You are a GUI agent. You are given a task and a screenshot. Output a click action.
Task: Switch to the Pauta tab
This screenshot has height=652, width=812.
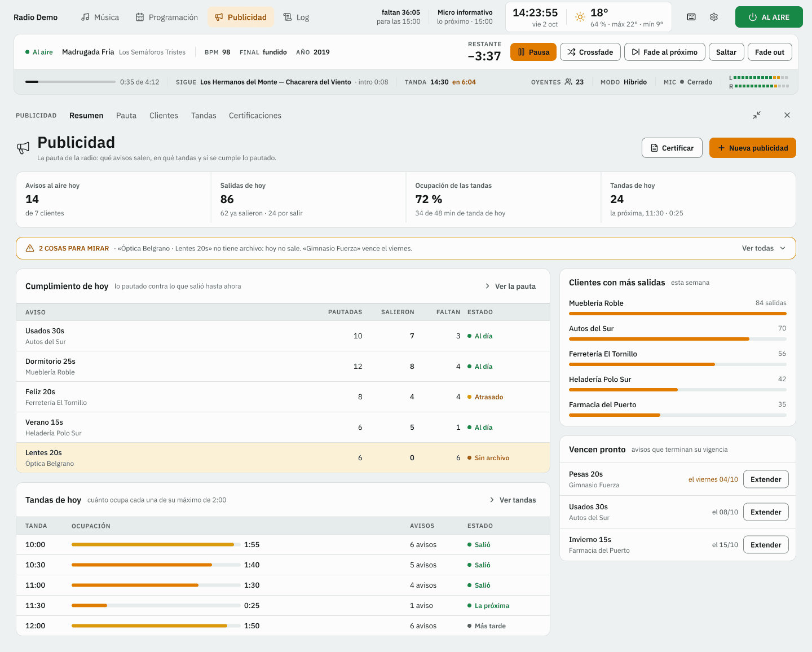(x=126, y=115)
